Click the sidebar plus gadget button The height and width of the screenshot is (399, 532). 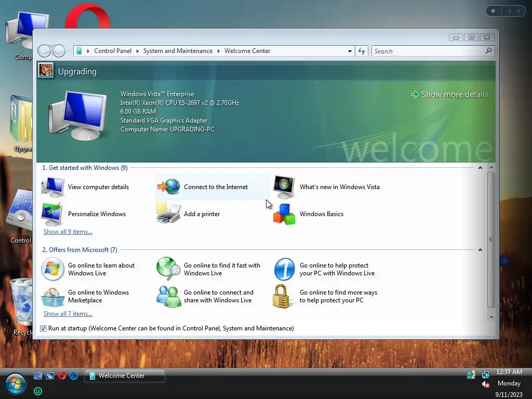tap(493, 11)
